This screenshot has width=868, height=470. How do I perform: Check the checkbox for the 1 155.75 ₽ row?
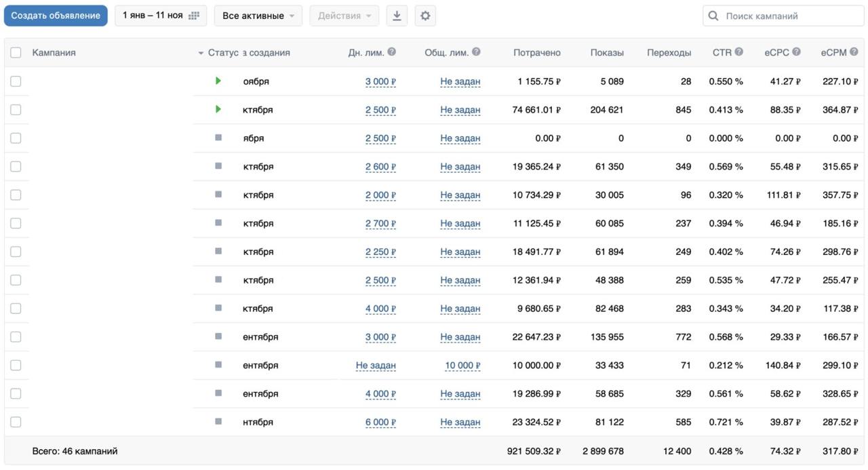pyautogui.click(x=16, y=81)
